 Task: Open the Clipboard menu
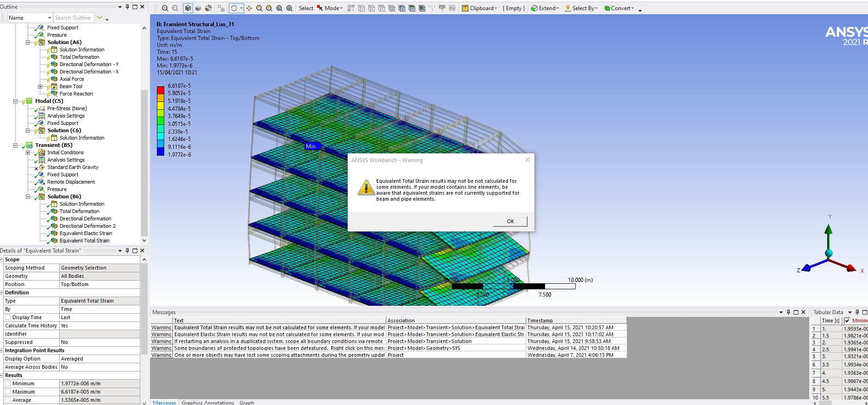[x=479, y=8]
